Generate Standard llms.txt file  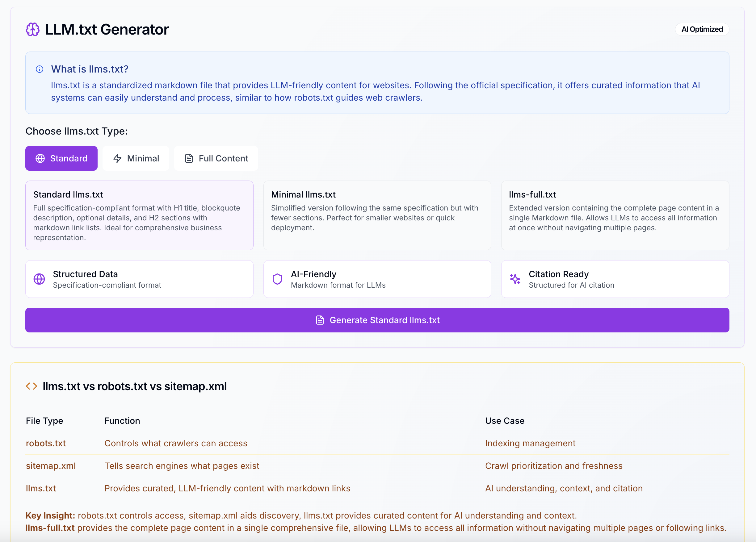377,320
